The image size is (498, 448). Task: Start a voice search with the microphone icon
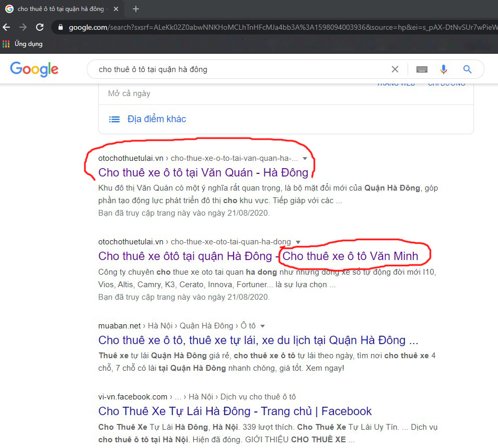(444, 68)
